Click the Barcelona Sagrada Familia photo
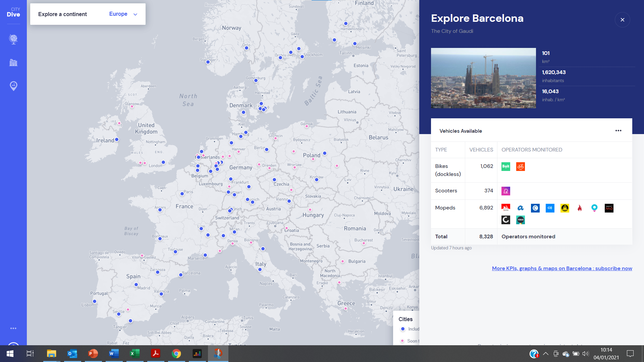 (483, 78)
